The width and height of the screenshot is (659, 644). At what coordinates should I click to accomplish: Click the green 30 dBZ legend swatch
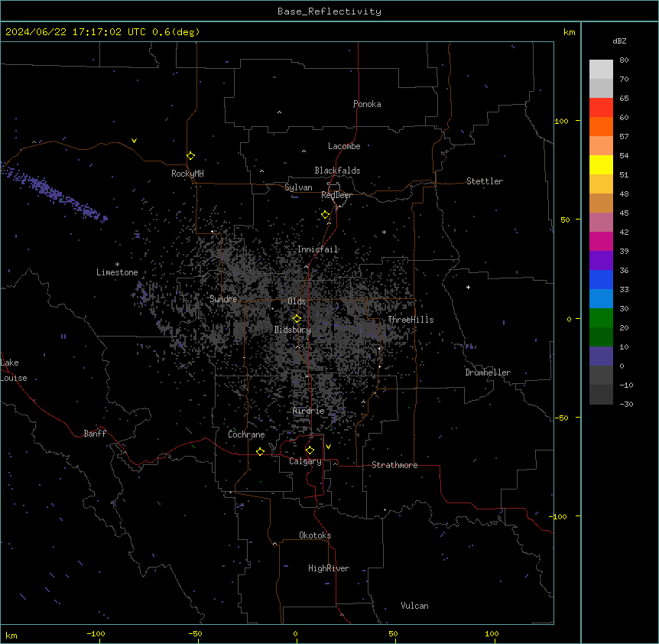click(601, 318)
